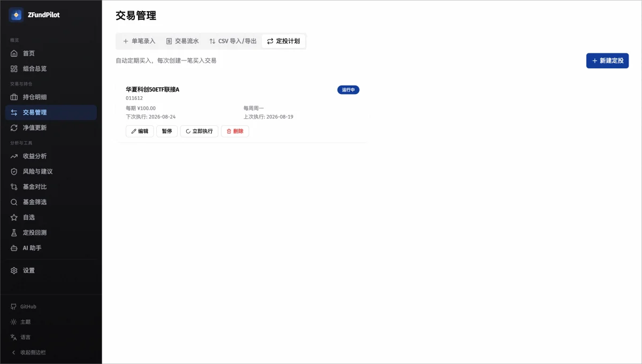The image size is (642, 364).
Task: Open 收益分析 in the sidebar
Action: pyautogui.click(x=51, y=156)
